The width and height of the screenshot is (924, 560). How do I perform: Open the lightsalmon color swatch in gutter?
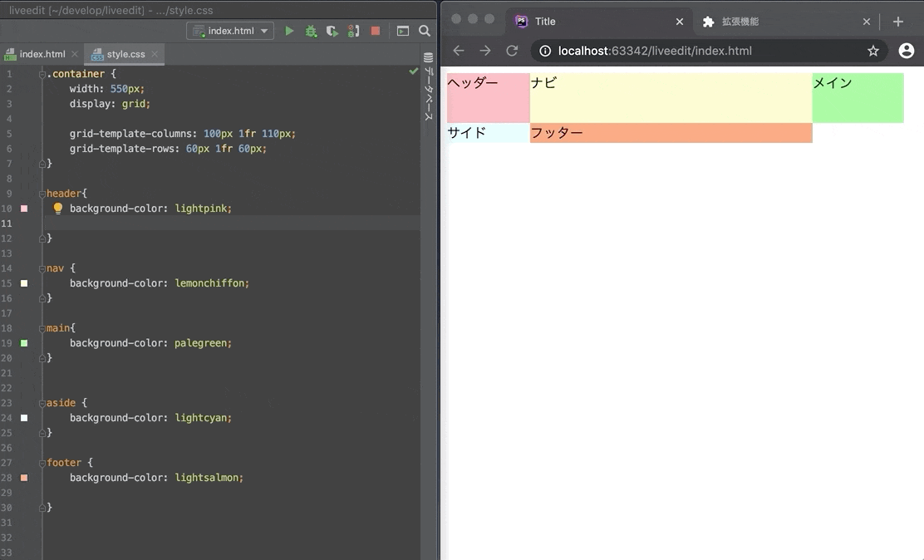pyautogui.click(x=24, y=478)
